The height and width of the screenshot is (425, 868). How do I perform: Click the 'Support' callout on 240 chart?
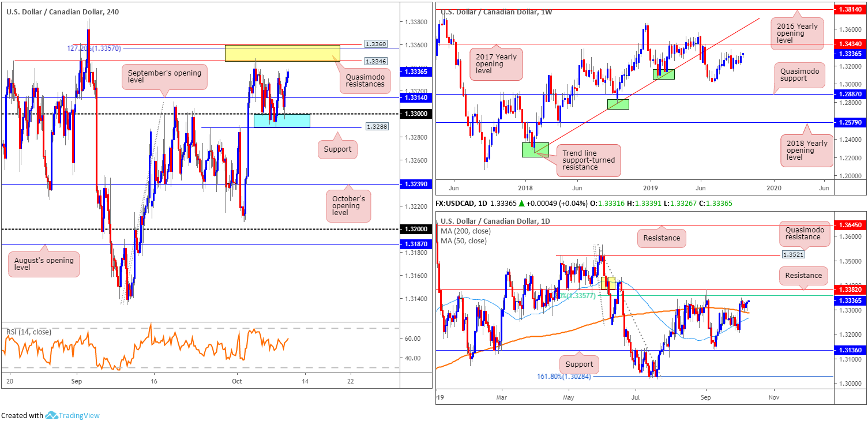point(337,149)
